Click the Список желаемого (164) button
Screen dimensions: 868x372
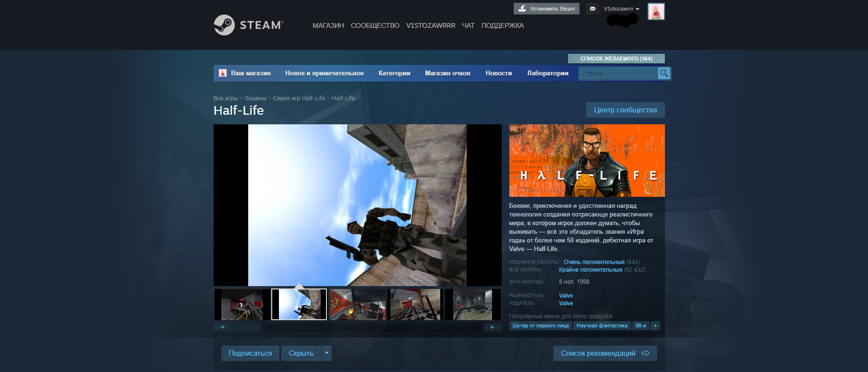coord(616,59)
